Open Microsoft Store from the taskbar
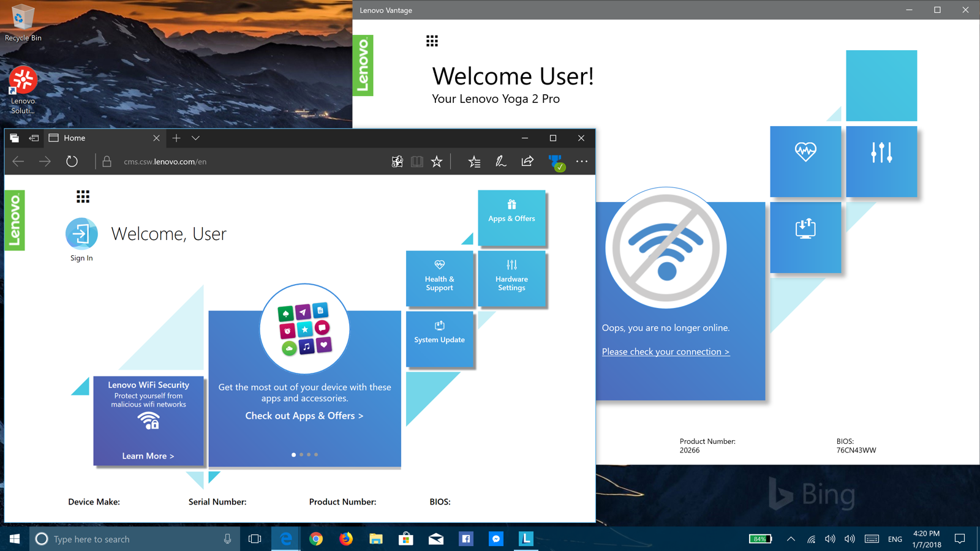The image size is (980, 551). pos(406,539)
